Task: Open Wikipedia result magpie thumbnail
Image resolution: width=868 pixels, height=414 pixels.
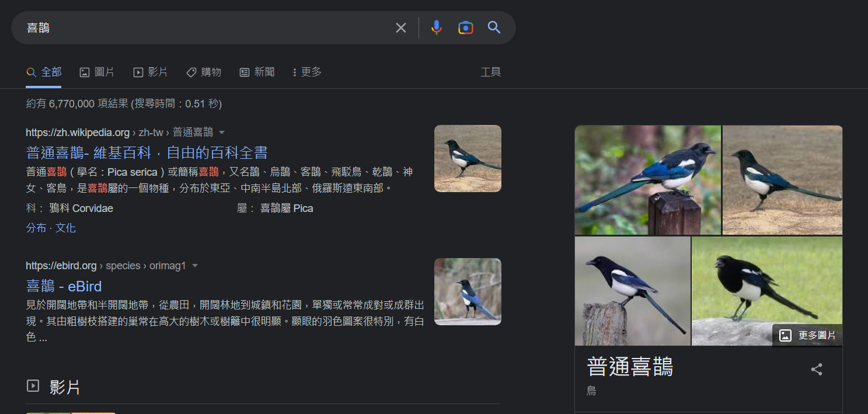Action: click(x=468, y=158)
